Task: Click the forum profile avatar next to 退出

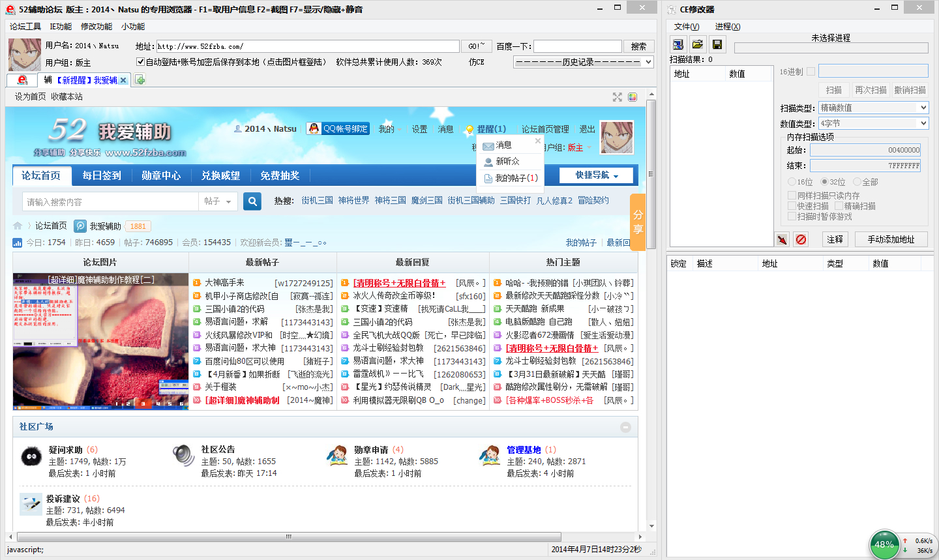Action: [x=617, y=137]
